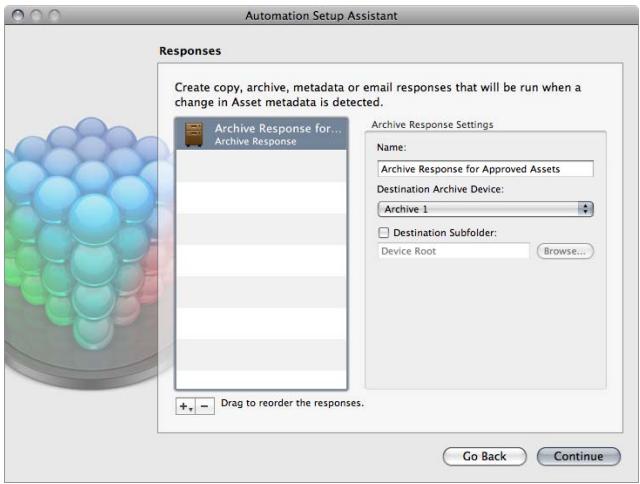Click the 'Responses' heading

pos(190,51)
